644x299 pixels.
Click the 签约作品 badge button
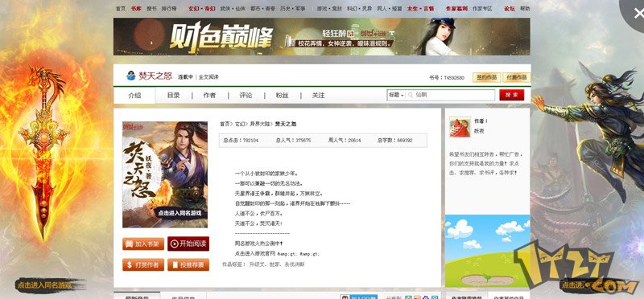tap(486, 77)
